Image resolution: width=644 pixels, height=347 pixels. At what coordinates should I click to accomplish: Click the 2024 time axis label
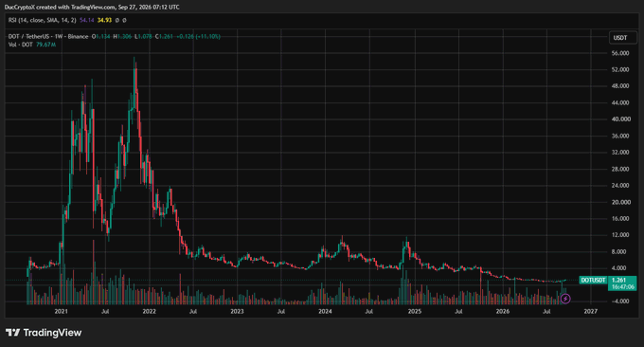coord(325,311)
